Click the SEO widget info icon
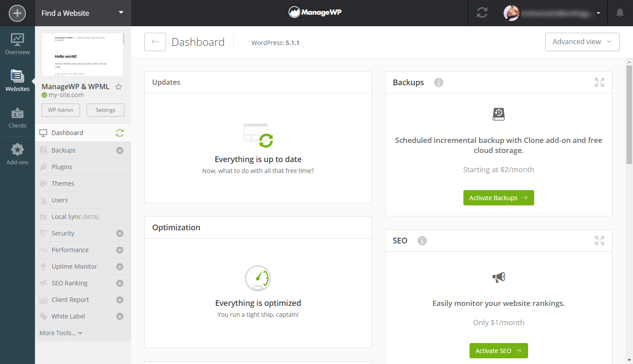This screenshot has height=364, width=633. pos(422,240)
